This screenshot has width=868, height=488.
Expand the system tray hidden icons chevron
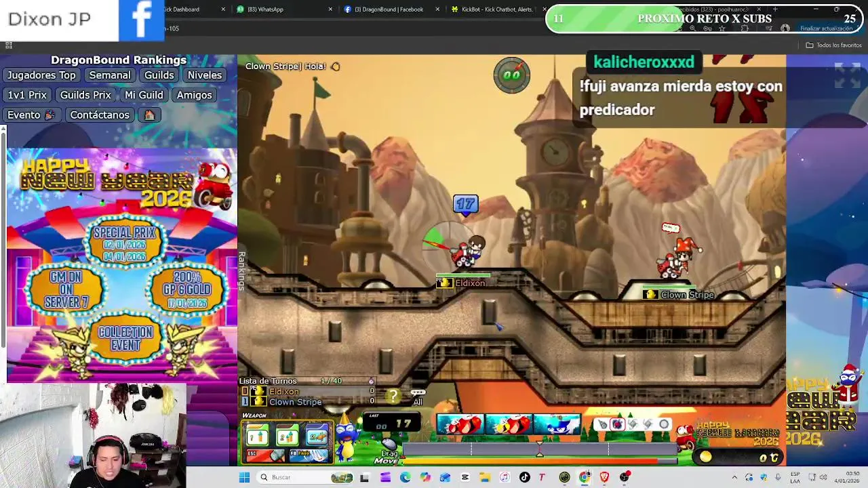pos(734,477)
